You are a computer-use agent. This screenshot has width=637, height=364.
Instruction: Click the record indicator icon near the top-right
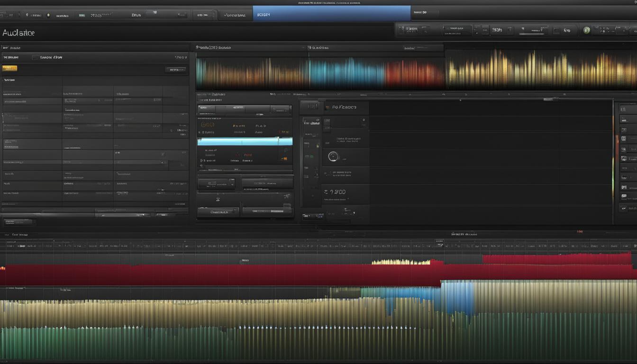coord(586,29)
